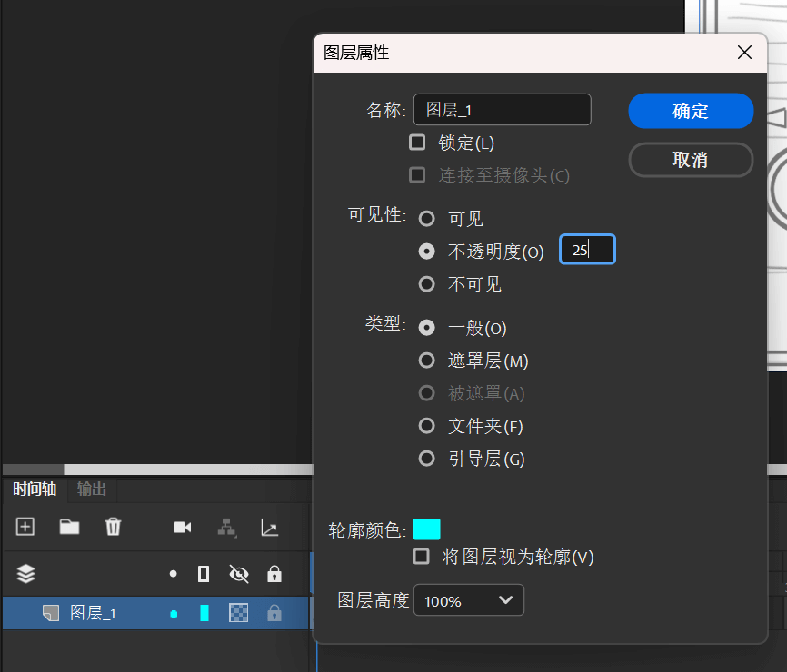Click the new layer icon in timeline
Image resolution: width=787 pixels, height=672 pixels.
(25, 527)
